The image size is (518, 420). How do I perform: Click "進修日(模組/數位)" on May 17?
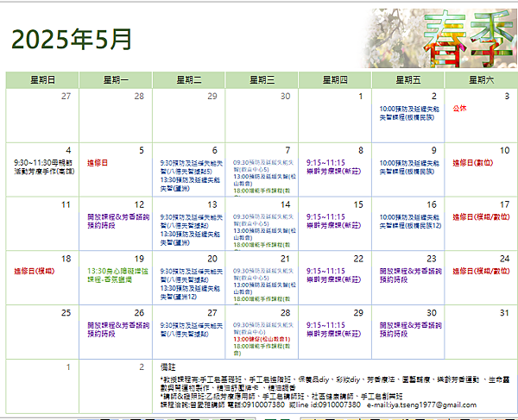click(481, 216)
